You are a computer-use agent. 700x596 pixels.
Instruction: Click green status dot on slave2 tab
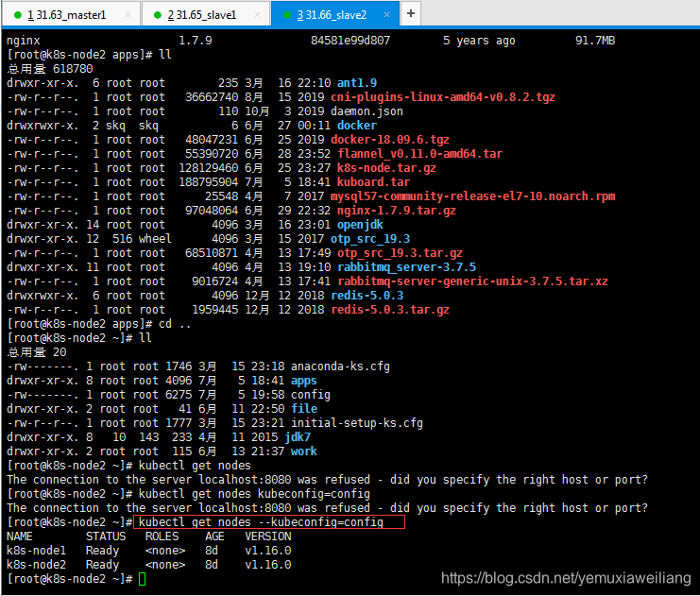[x=287, y=15]
